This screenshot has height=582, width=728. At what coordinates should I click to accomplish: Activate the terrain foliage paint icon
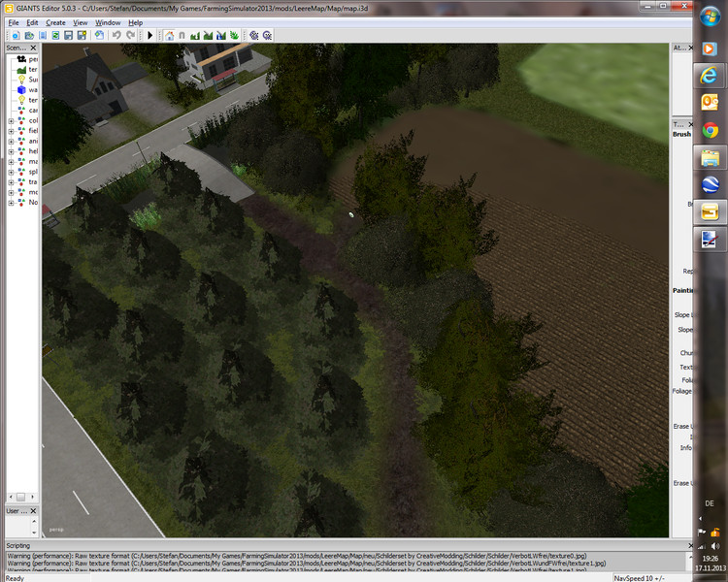pyautogui.click(x=234, y=35)
